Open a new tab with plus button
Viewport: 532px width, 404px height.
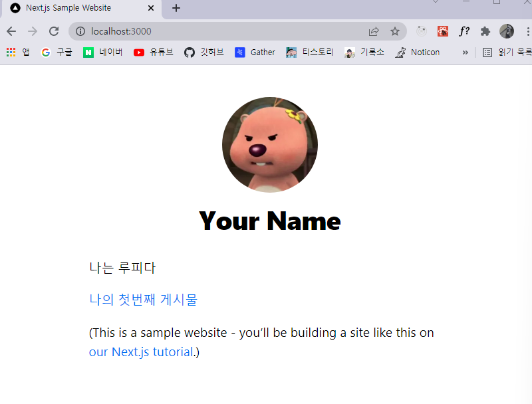(x=176, y=8)
